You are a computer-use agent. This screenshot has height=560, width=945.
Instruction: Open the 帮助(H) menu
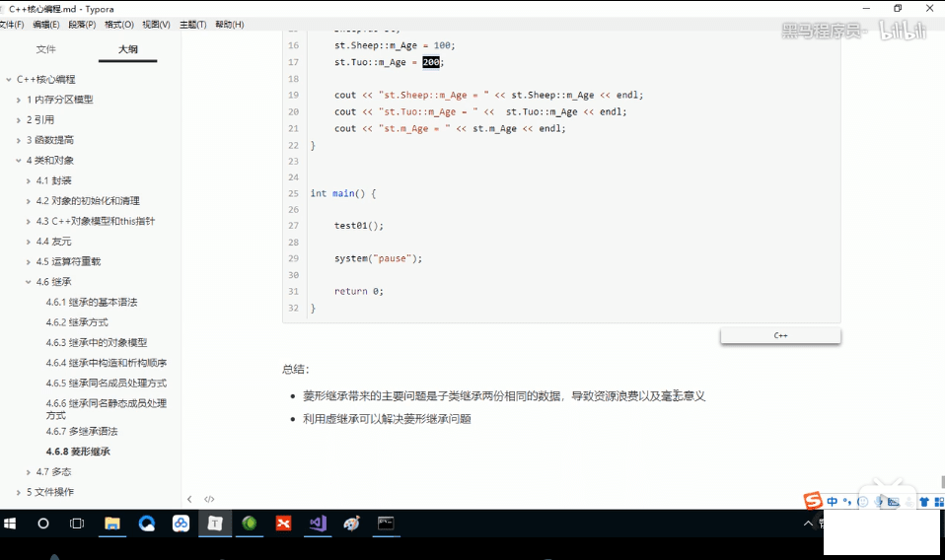pos(230,24)
